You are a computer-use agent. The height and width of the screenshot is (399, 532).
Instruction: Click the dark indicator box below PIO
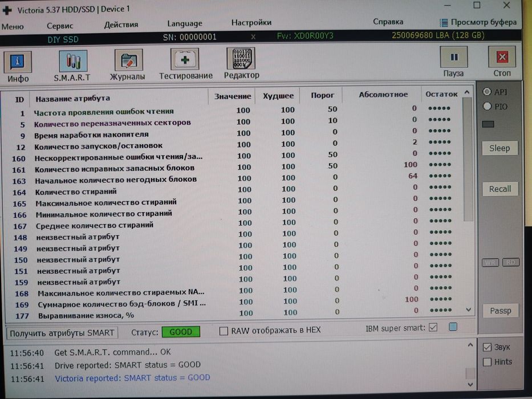488,124
